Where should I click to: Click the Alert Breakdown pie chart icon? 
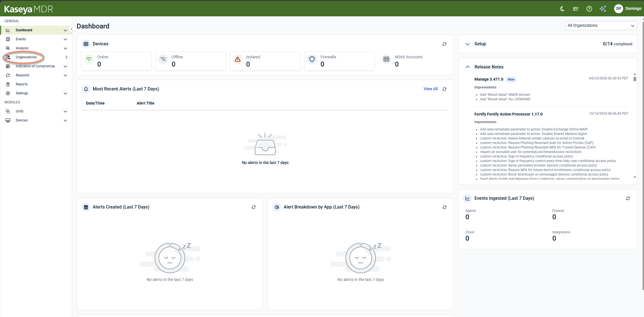tap(277, 207)
